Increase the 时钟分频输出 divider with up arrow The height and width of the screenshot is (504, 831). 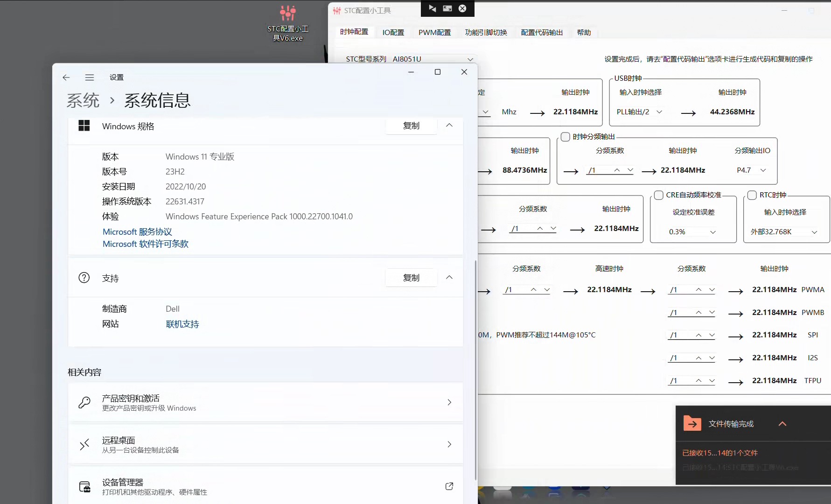coord(617,170)
